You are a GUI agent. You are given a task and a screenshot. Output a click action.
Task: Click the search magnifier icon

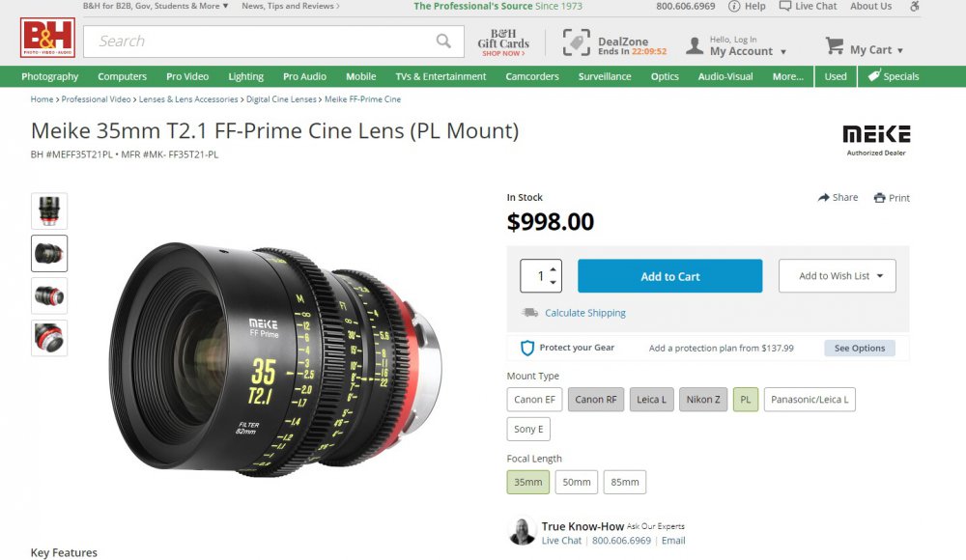coord(443,41)
